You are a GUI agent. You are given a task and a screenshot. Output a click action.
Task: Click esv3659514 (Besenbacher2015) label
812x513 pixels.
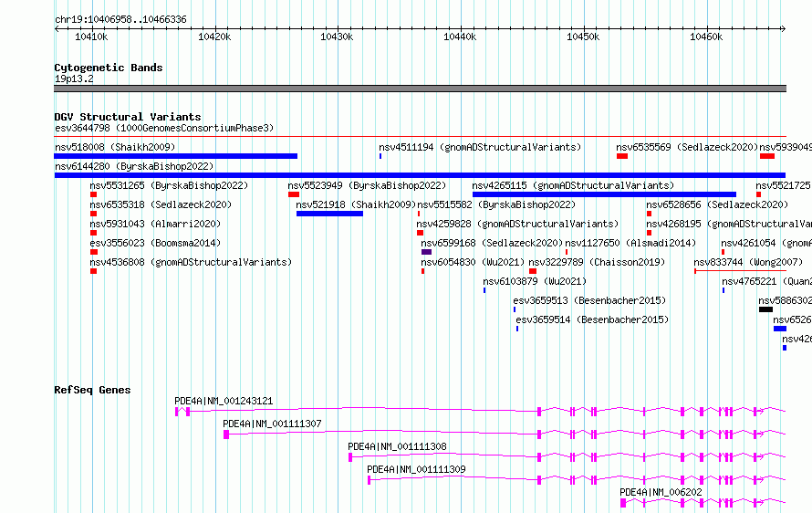[592, 319]
